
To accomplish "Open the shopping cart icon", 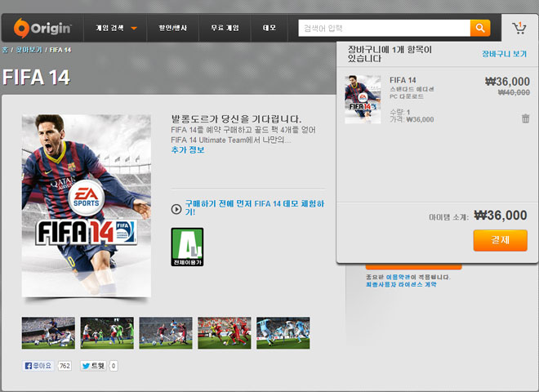I will point(519,28).
